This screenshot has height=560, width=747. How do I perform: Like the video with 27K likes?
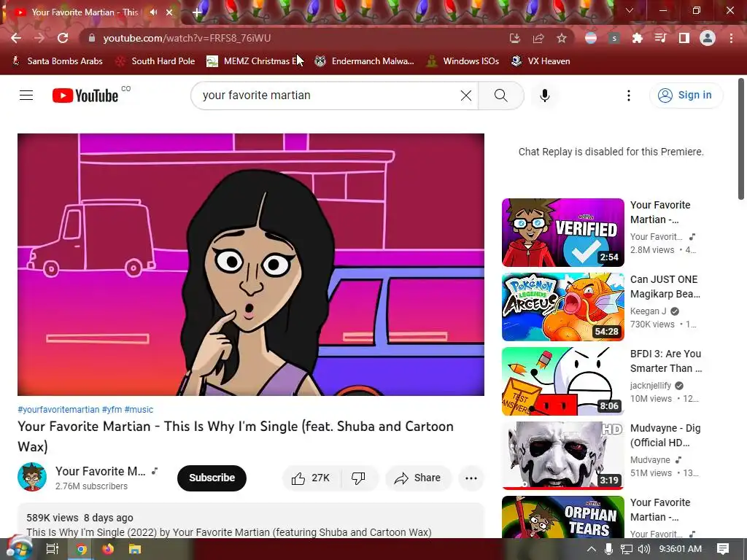point(311,478)
